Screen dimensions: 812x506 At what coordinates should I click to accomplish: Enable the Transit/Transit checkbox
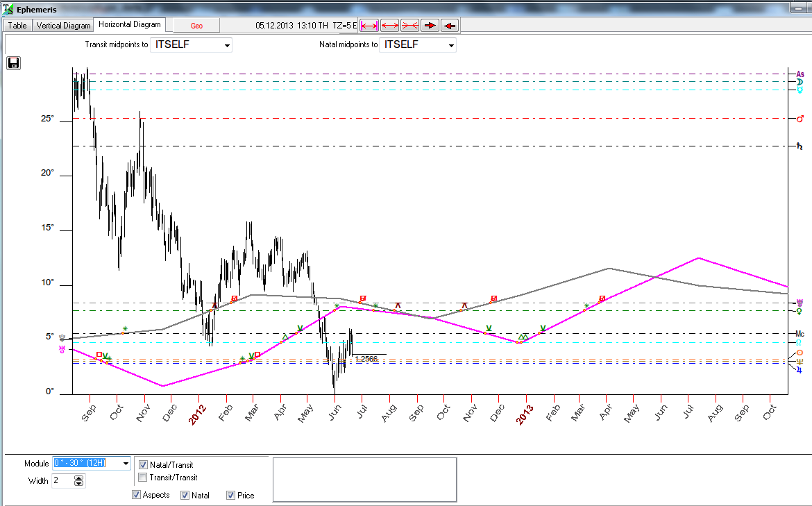143,478
